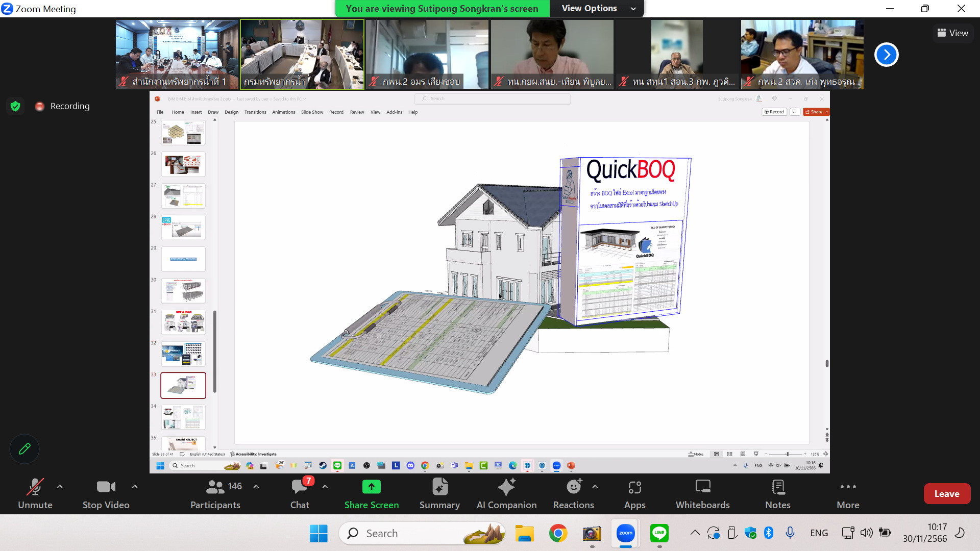Select slide 32 thumbnail
This screenshot has width=980, height=551.
click(183, 354)
